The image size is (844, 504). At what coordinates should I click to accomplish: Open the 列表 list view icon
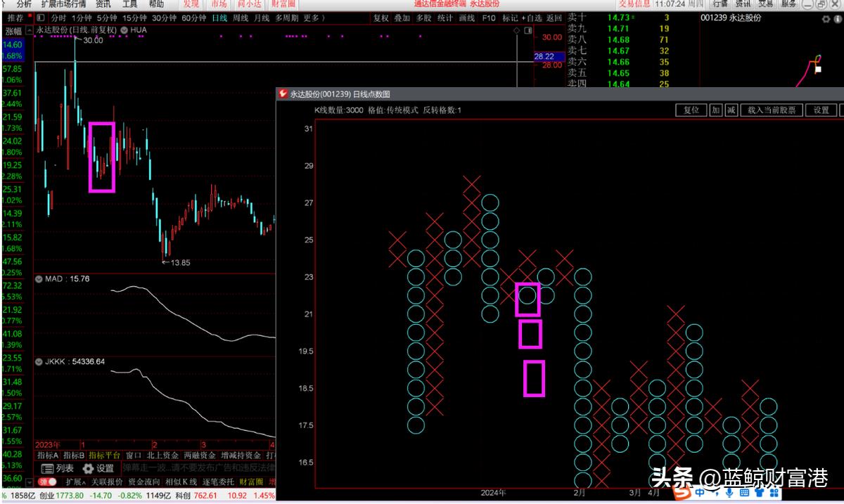(57, 468)
